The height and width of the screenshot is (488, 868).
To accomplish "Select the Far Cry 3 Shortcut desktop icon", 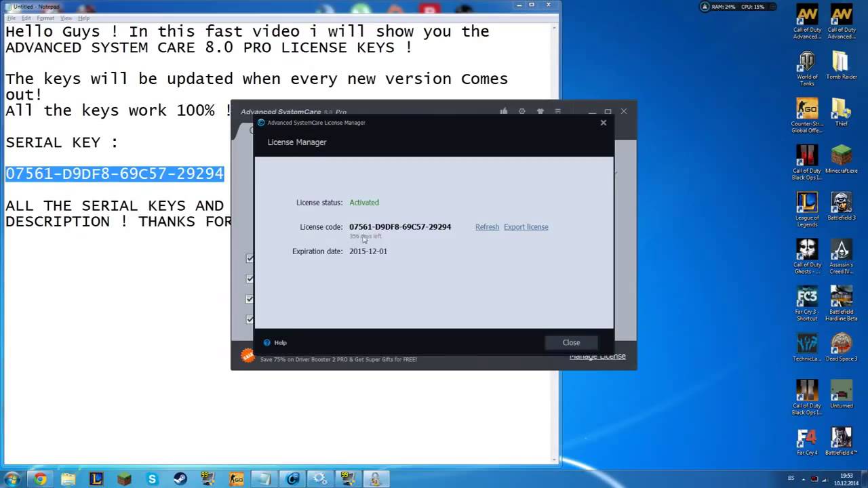I will pyautogui.click(x=807, y=303).
